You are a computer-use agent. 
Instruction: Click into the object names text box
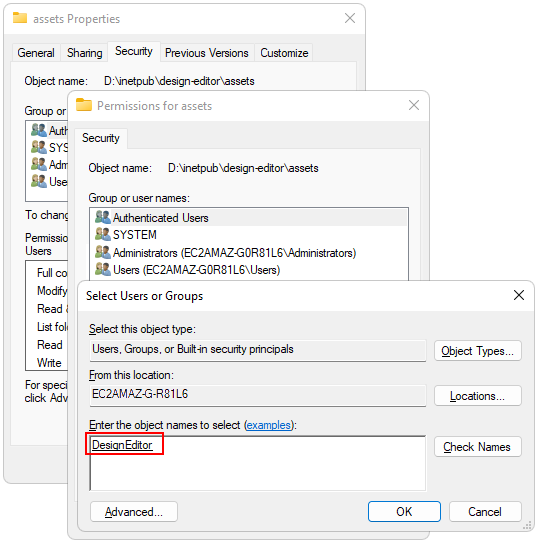(x=258, y=463)
